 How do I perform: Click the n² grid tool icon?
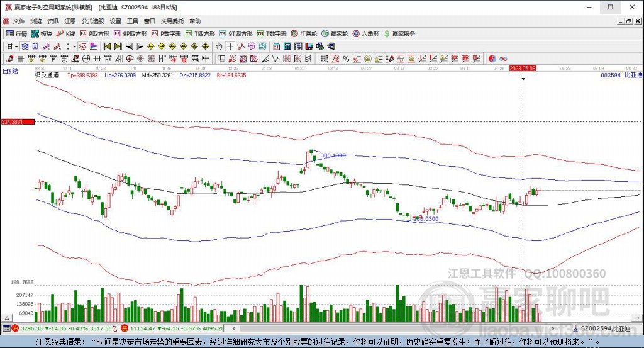[x=108, y=59]
